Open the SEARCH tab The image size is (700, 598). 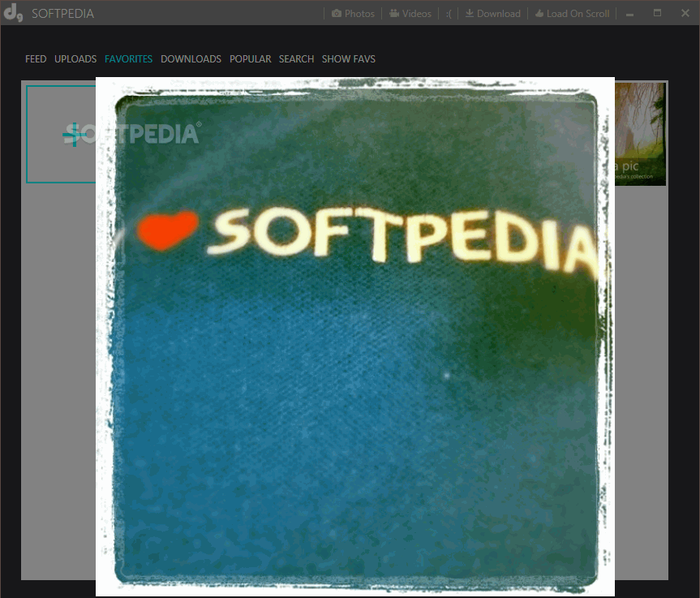296,59
